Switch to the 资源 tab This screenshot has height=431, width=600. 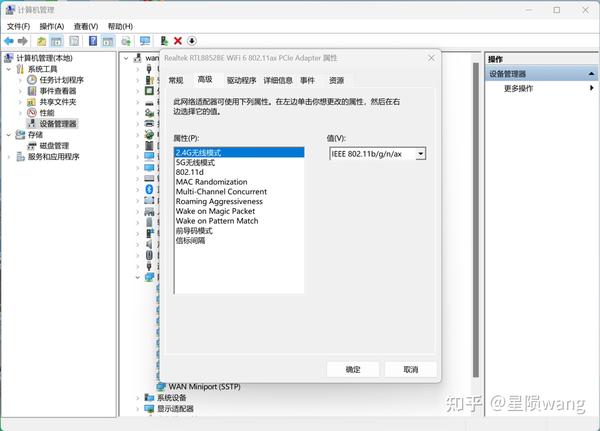pyautogui.click(x=336, y=80)
